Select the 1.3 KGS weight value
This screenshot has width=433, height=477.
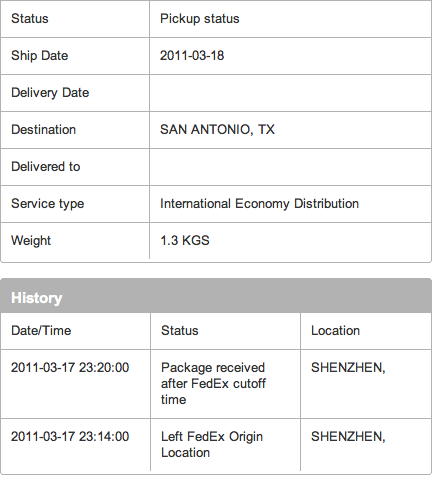(x=185, y=240)
